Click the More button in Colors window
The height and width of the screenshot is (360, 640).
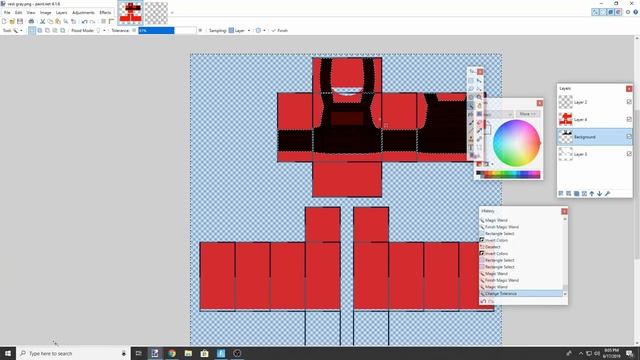528,114
